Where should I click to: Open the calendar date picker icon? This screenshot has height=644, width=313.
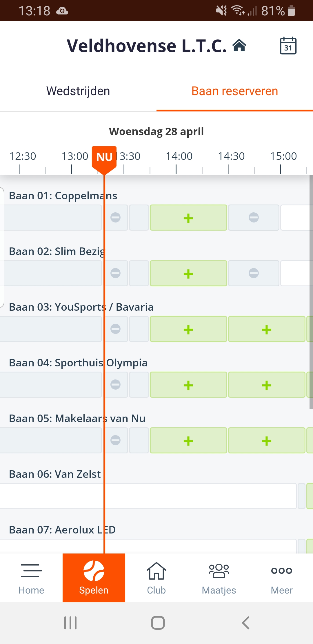click(x=288, y=46)
